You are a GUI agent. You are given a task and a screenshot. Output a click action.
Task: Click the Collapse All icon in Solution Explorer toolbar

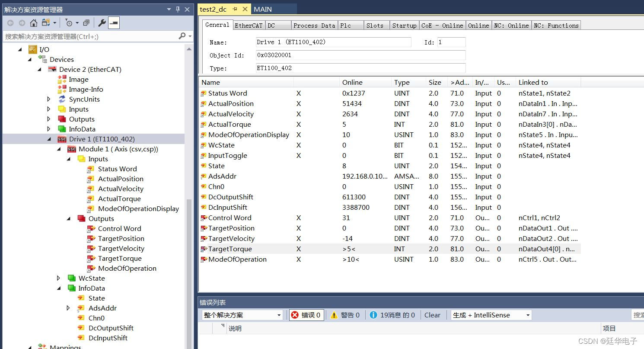(86, 23)
